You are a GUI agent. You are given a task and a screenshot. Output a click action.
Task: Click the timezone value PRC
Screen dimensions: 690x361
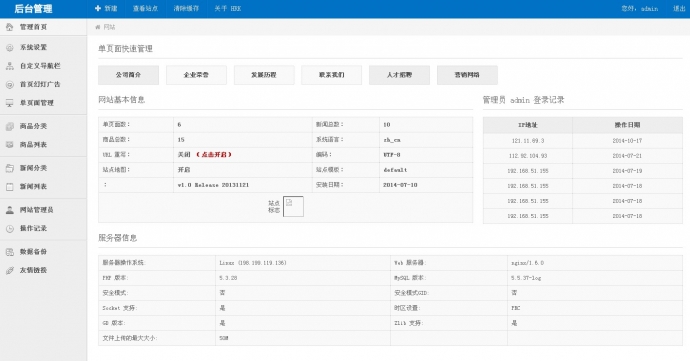click(515, 308)
